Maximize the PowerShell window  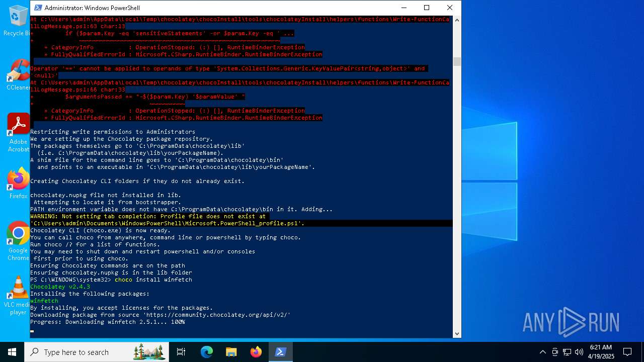coord(427,8)
